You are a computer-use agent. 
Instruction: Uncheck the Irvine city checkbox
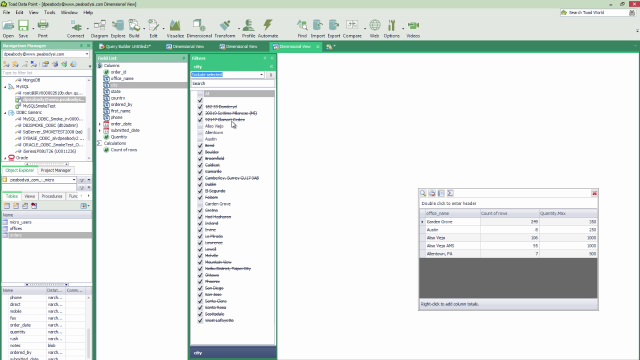click(x=200, y=230)
